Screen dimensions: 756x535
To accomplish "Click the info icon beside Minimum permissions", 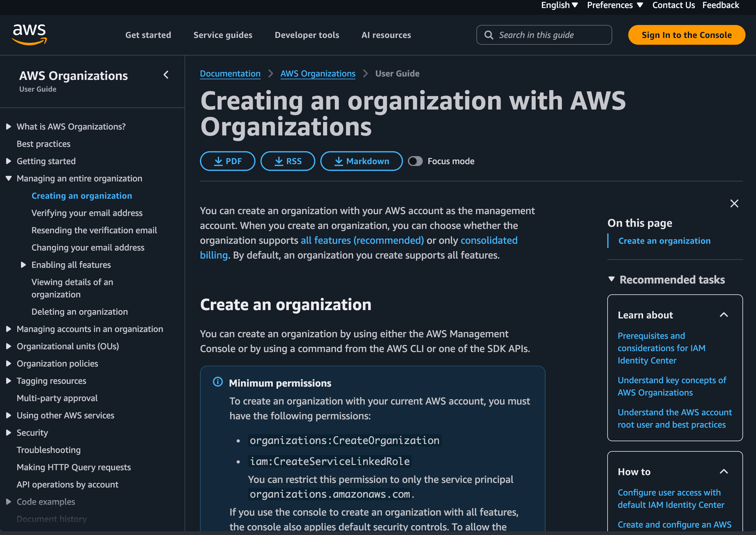I will (x=217, y=382).
